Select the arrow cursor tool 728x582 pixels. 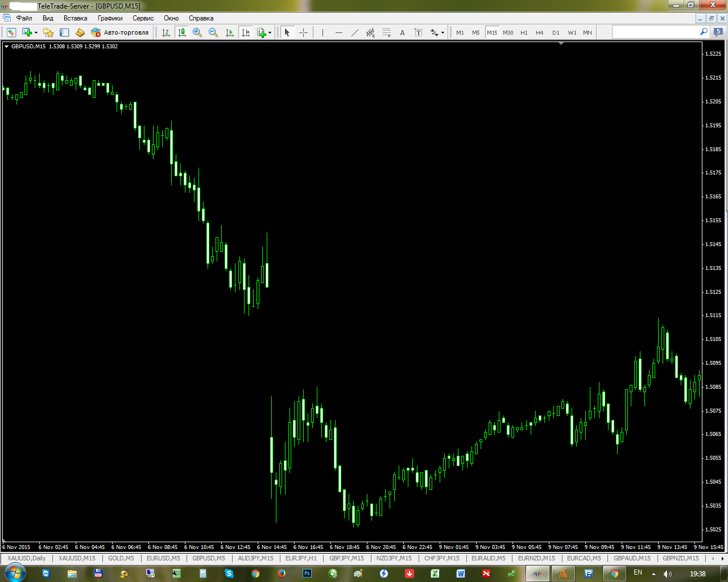coord(287,32)
